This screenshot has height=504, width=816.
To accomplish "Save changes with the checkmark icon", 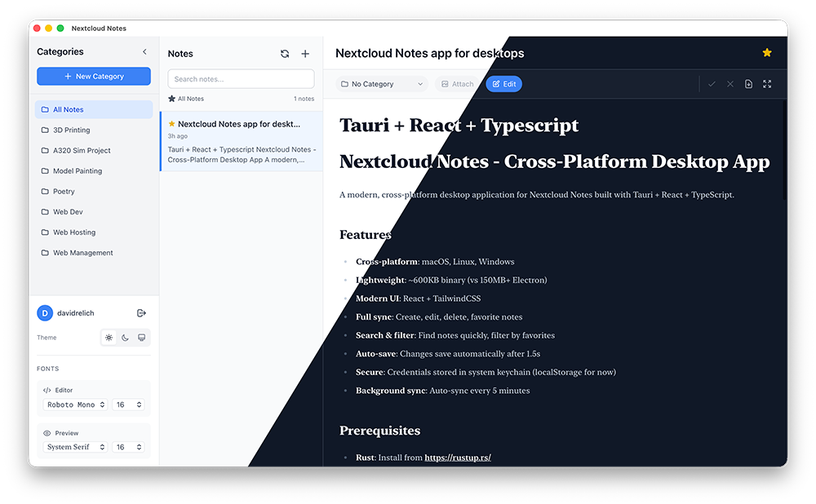I will (712, 84).
